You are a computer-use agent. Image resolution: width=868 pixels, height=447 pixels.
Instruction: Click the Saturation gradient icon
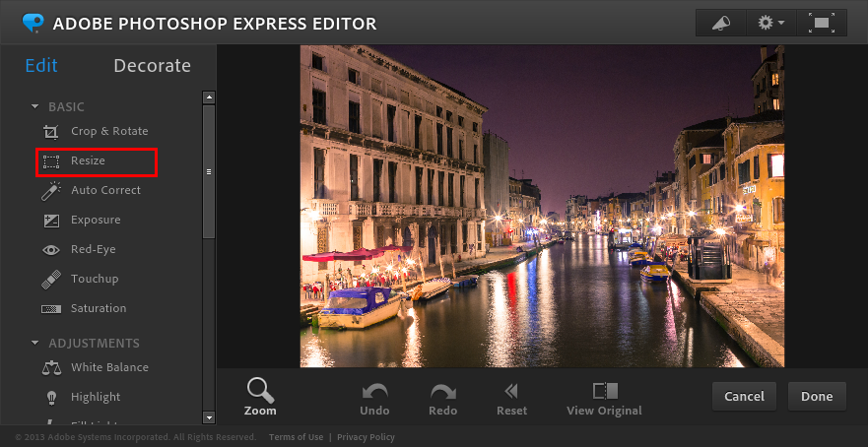tap(51, 309)
